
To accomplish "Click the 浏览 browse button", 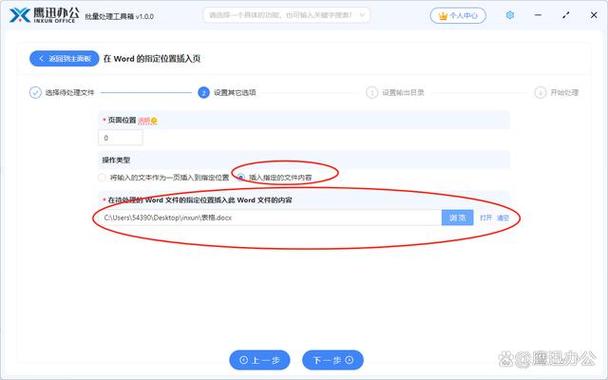I will 457,218.
